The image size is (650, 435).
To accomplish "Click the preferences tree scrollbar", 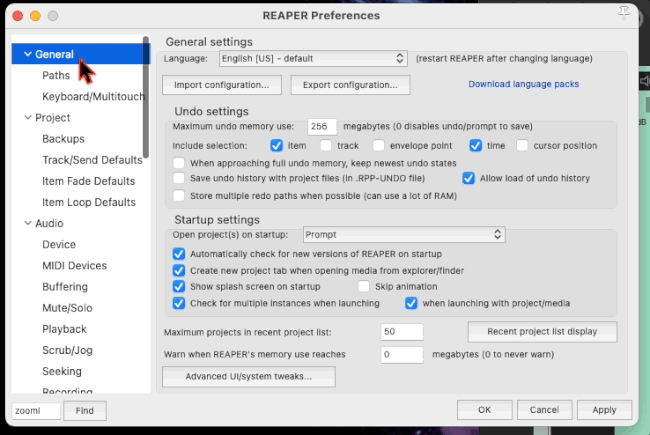I will [x=146, y=97].
